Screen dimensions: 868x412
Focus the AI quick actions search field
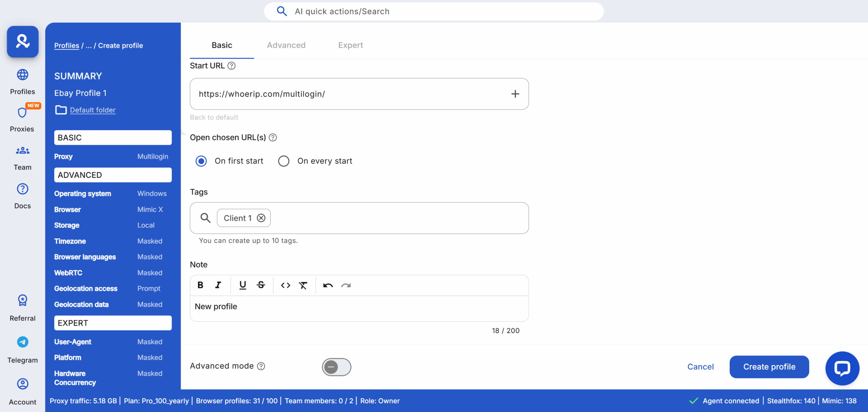click(x=434, y=12)
